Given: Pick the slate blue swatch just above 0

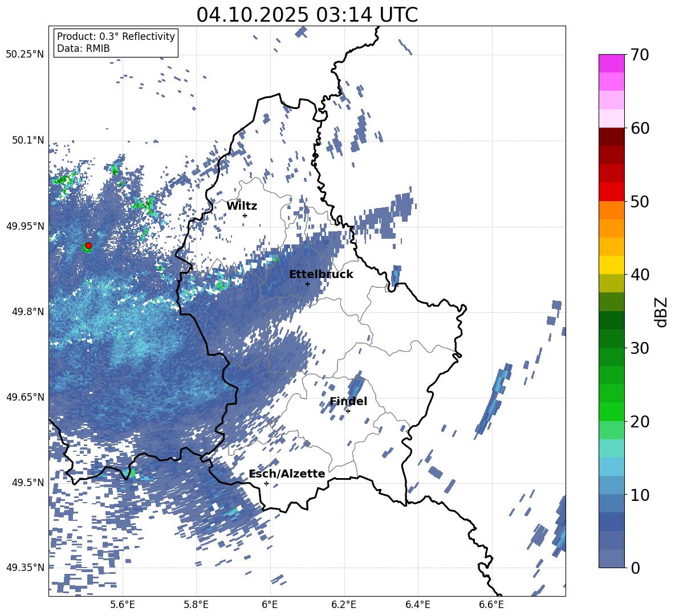Looking at the screenshot, I should (x=612, y=558).
